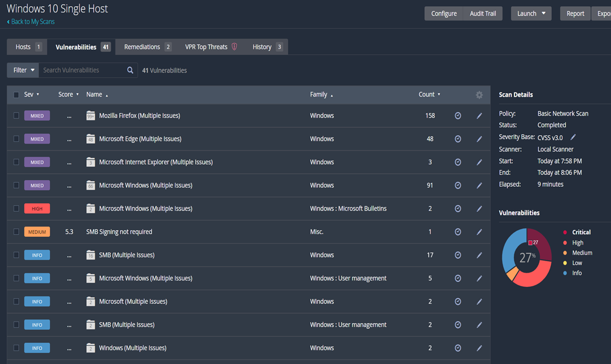Viewport: 611px width, 364px height.
Task: Click the Export button
Action: [601, 13]
